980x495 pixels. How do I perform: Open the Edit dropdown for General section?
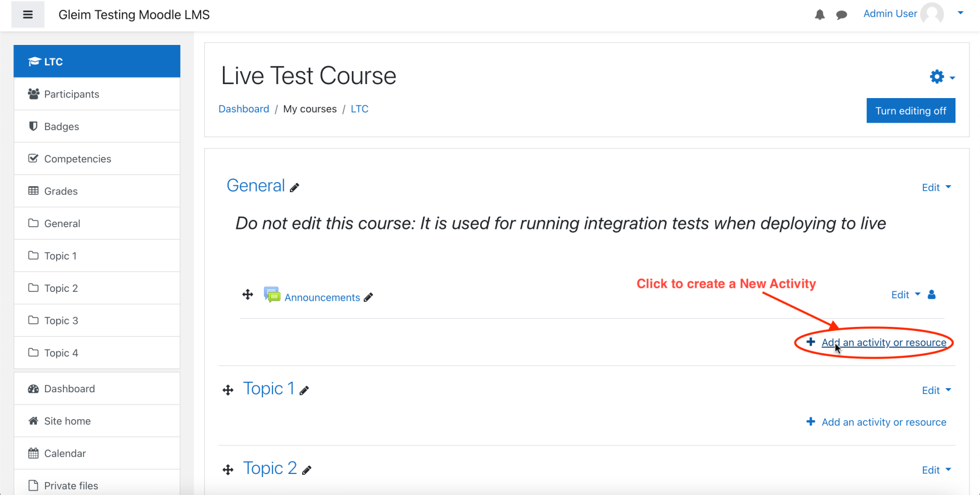click(936, 187)
